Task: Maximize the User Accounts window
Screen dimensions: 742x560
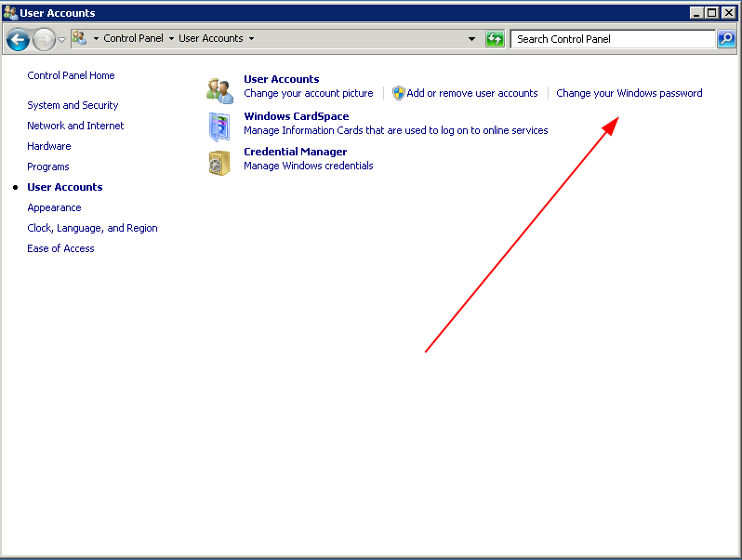Action: click(x=711, y=13)
